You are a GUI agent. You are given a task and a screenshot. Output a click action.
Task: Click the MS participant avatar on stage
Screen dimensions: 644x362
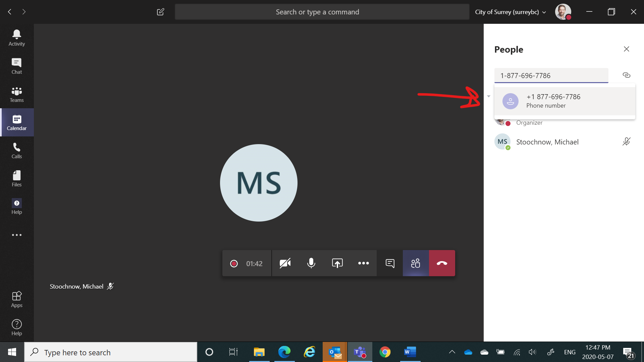point(259,183)
